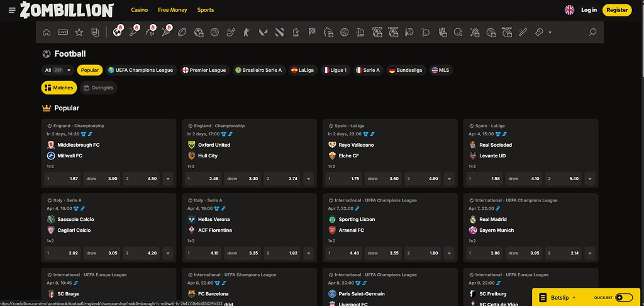Open the LIVE events icon

pyautogui.click(x=63, y=32)
